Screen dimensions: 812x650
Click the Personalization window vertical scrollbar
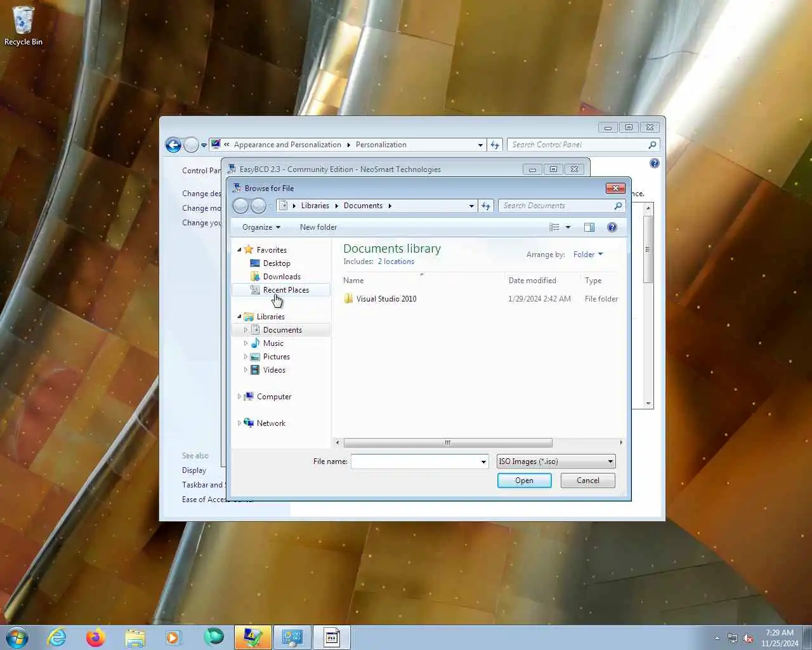tap(648, 249)
